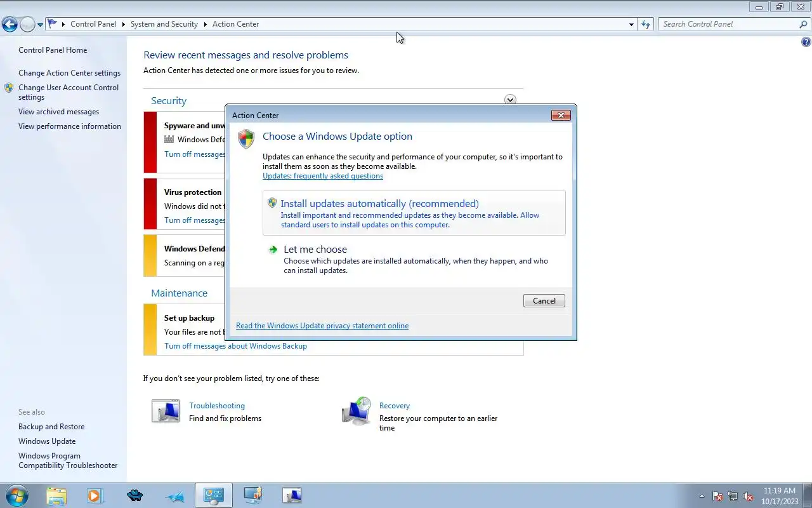Click the Search Control Panel field
This screenshot has width=812, height=508.
click(x=728, y=24)
